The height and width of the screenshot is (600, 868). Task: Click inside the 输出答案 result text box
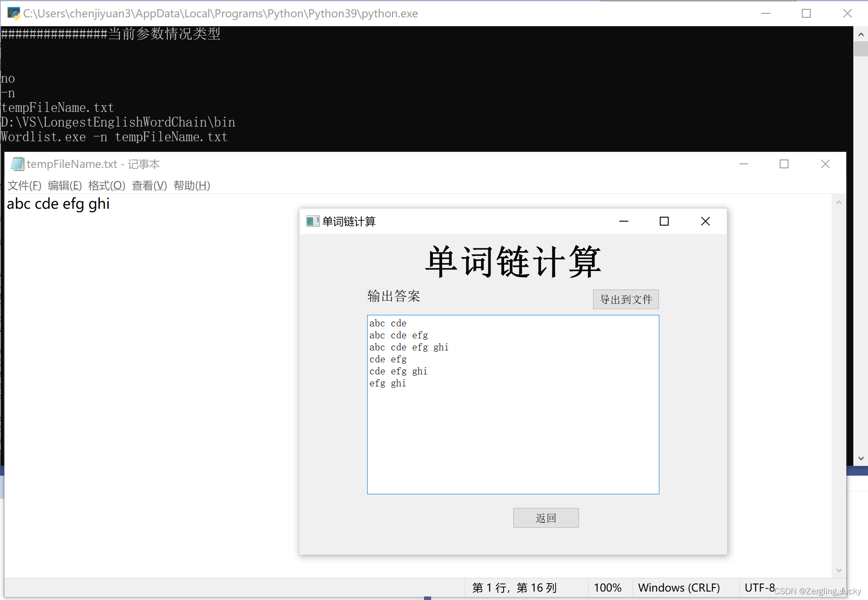point(513,405)
